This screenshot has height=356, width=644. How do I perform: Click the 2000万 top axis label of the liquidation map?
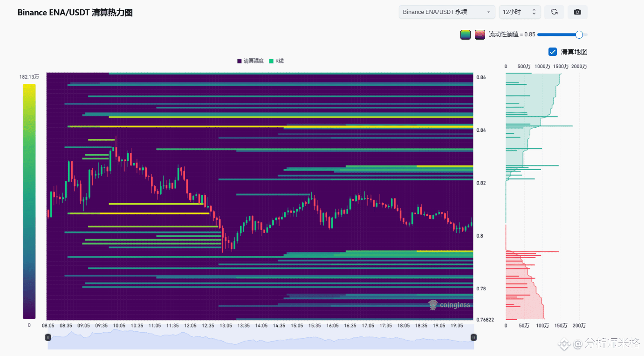tap(579, 67)
